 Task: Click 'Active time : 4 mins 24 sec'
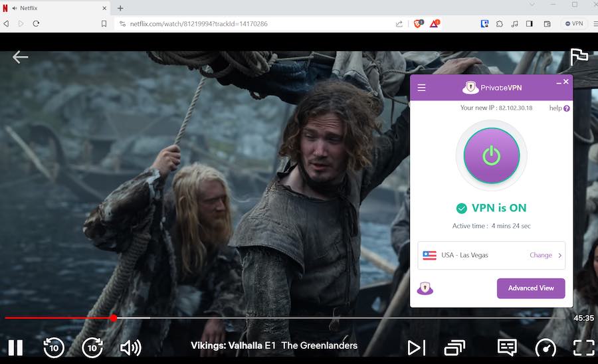[491, 226]
